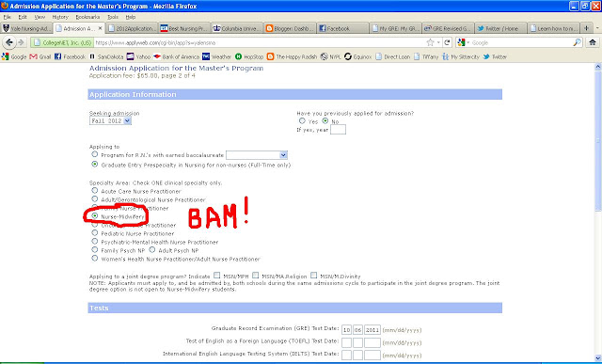Select No for previously applied
The image size is (602, 364).
click(x=325, y=121)
